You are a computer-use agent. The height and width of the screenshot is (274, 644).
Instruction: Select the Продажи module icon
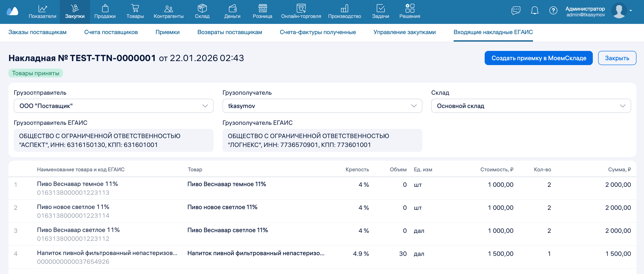click(x=105, y=8)
